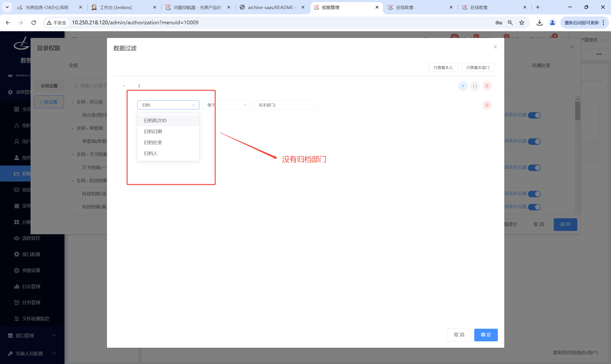
Task: Click the ${本部门} value input field
Action: pyautogui.click(x=286, y=105)
